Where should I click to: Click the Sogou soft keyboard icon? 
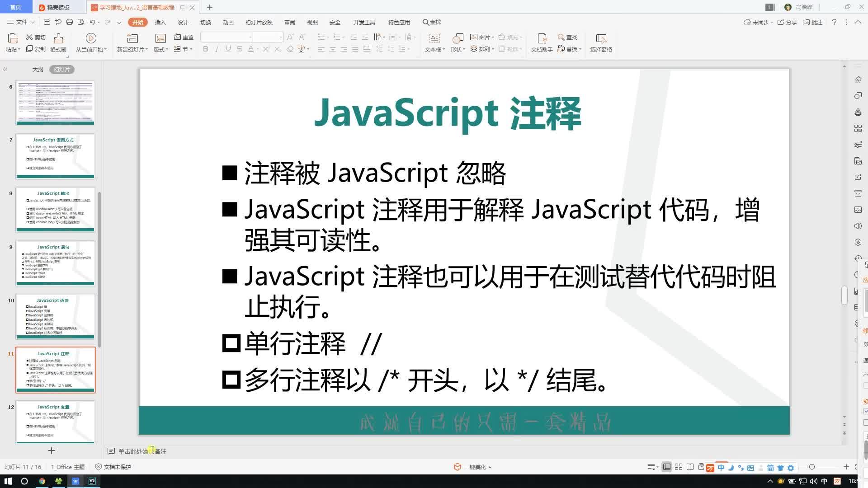[x=750, y=468]
